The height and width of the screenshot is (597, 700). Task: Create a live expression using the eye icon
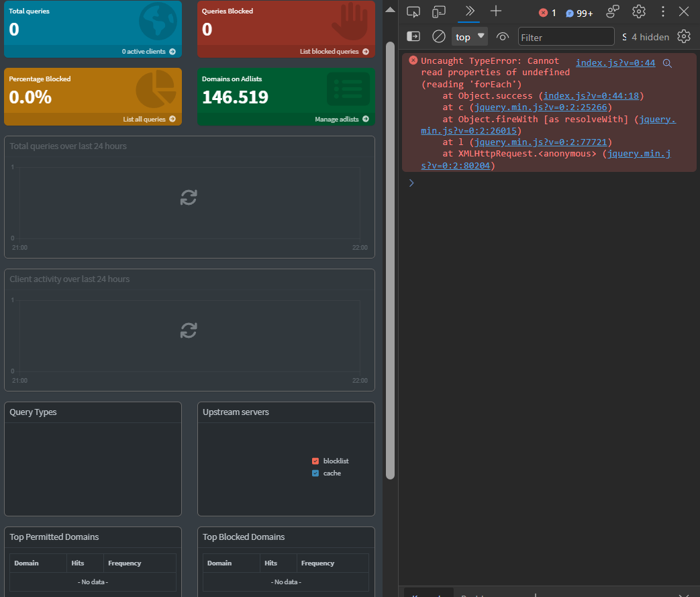[502, 36]
